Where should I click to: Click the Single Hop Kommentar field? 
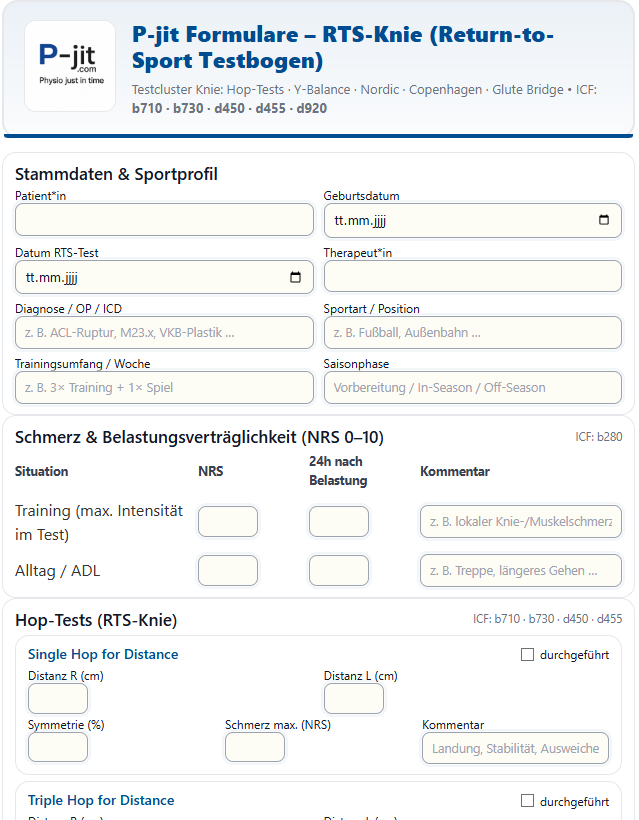pyautogui.click(x=516, y=748)
